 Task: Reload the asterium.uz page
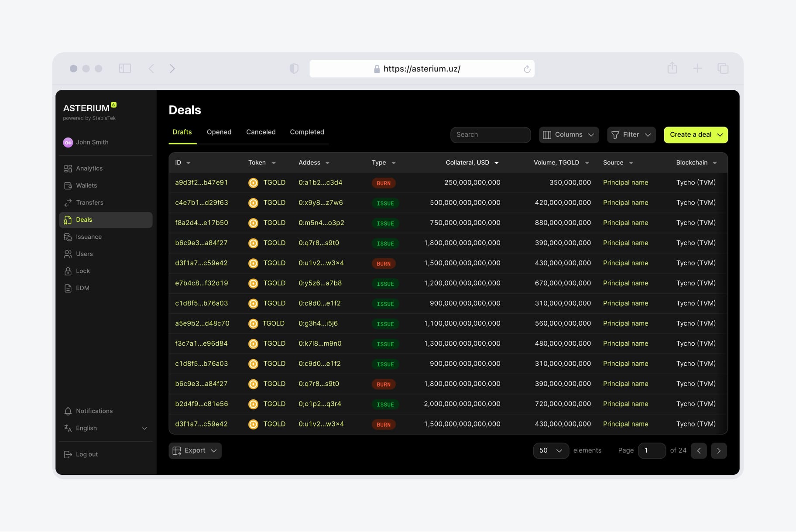527,69
